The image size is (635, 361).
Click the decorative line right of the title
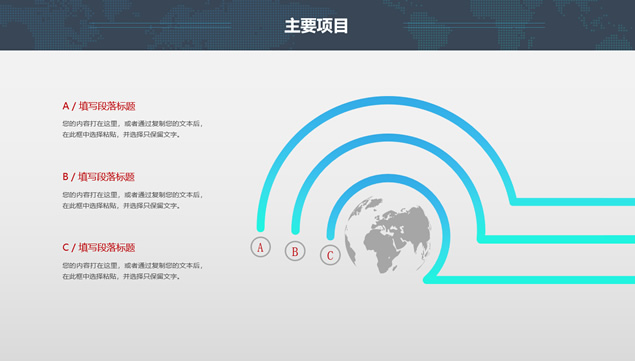(x=475, y=25)
